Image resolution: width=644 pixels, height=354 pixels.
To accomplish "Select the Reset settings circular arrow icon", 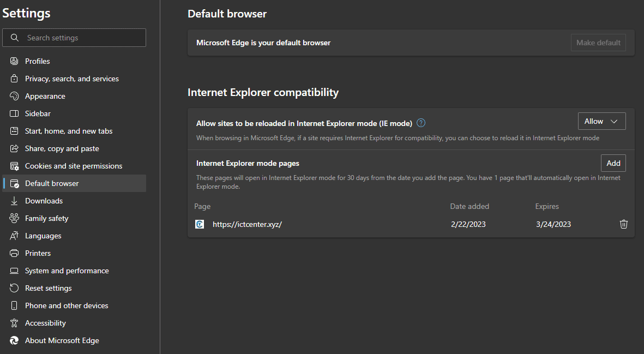I will click(x=14, y=287).
